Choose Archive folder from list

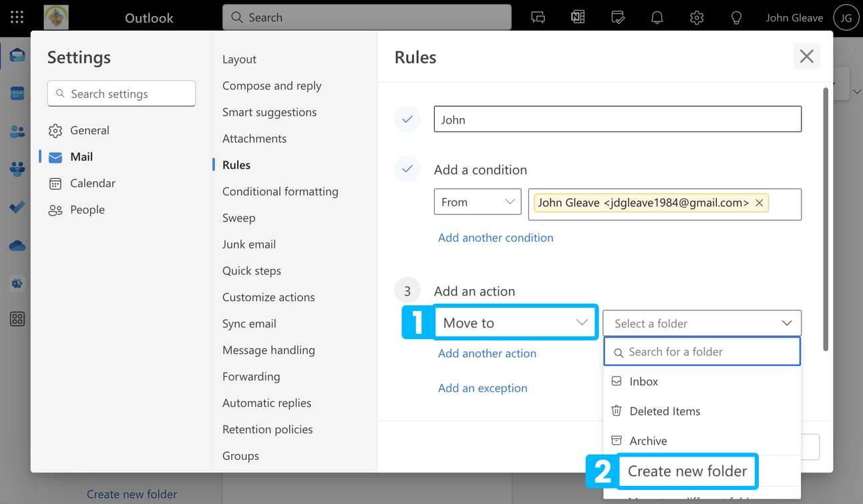702,441
